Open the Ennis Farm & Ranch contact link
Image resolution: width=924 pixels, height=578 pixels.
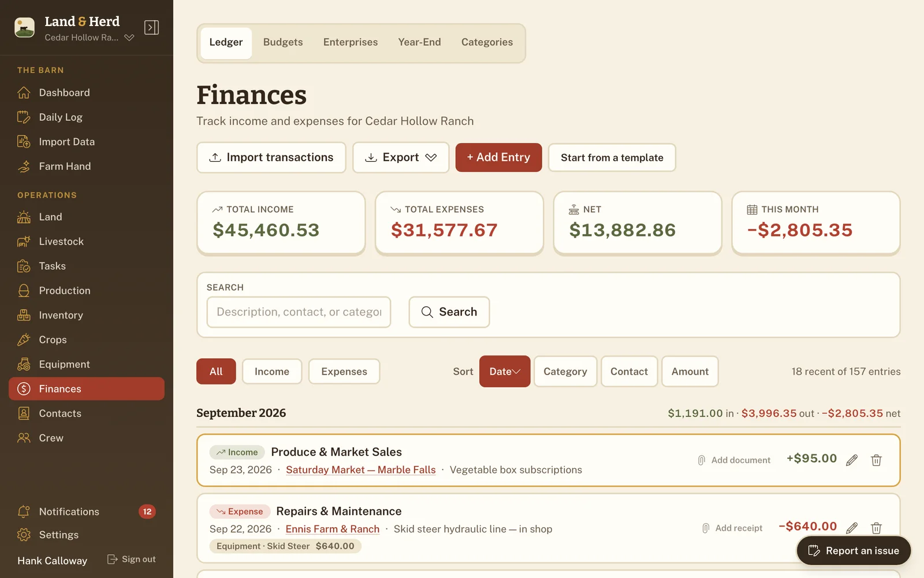(333, 529)
